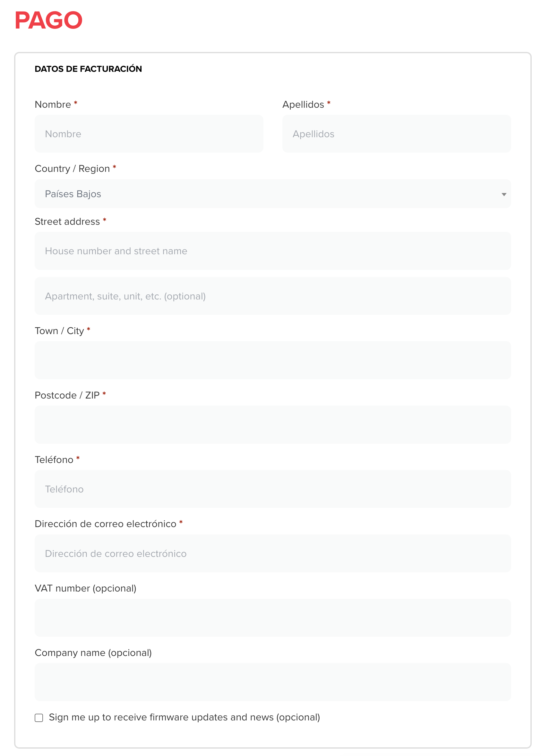The image size is (541, 756).
Task: Click the country selector's down arrow
Action: [504, 194]
